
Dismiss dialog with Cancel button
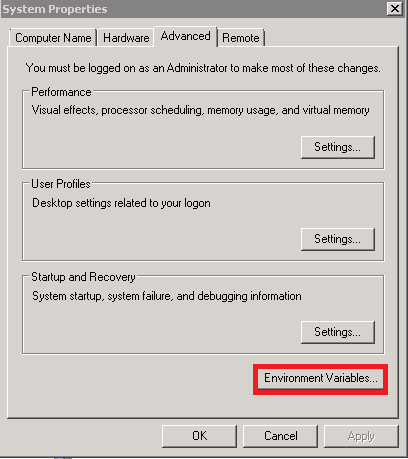(x=281, y=436)
